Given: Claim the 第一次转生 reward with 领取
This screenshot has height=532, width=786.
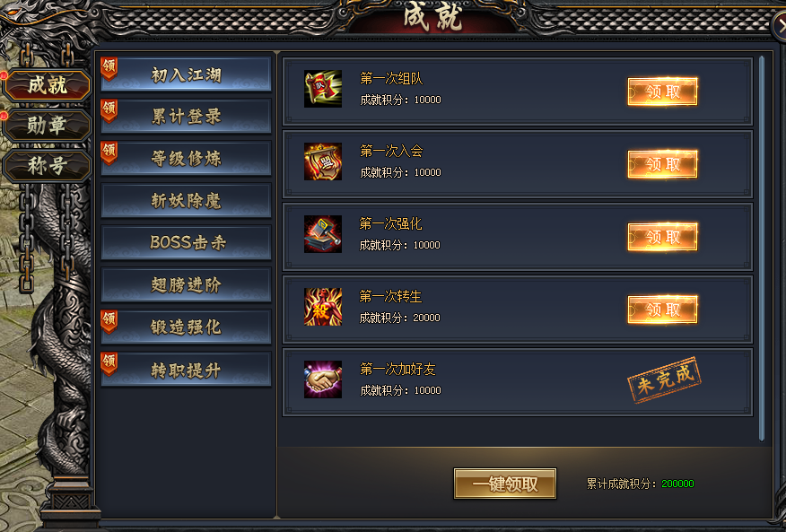Looking at the screenshot, I should (x=663, y=310).
